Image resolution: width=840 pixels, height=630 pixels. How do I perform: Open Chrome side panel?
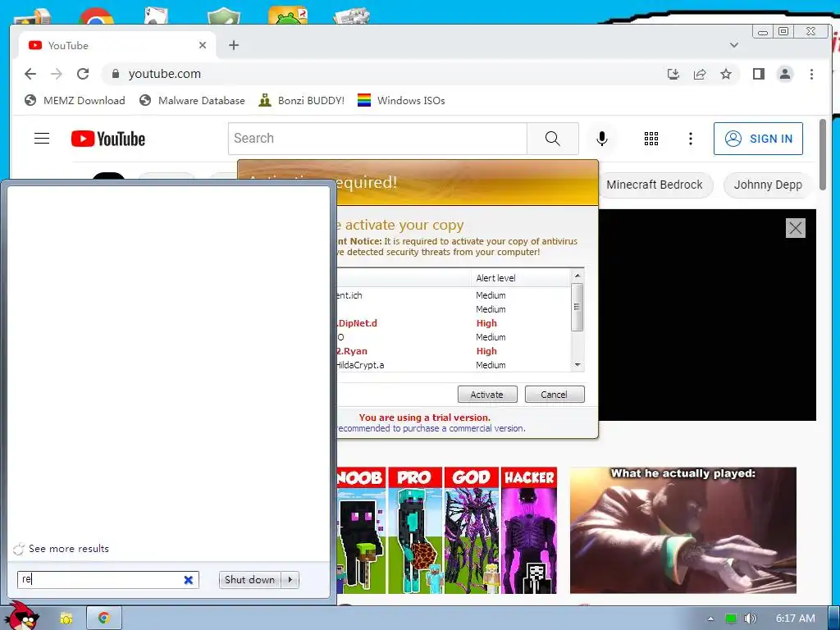[x=759, y=74]
